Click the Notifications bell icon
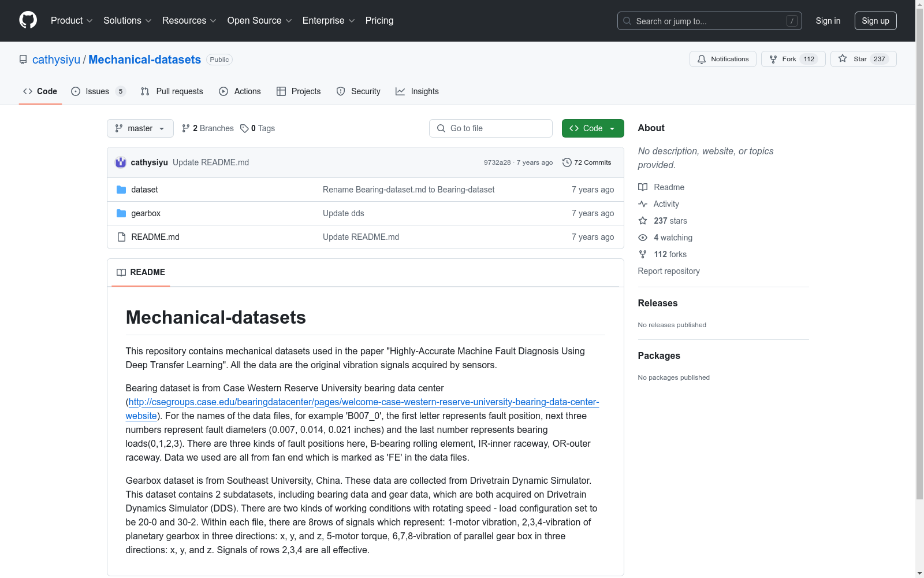This screenshot has height=578, width=924. coord(702,59)
